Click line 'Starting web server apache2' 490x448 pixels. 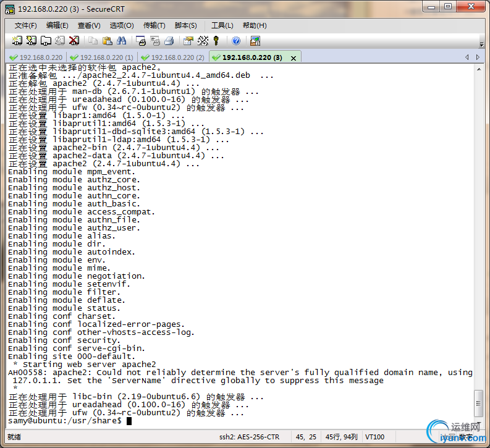click(x=89, y=365)
